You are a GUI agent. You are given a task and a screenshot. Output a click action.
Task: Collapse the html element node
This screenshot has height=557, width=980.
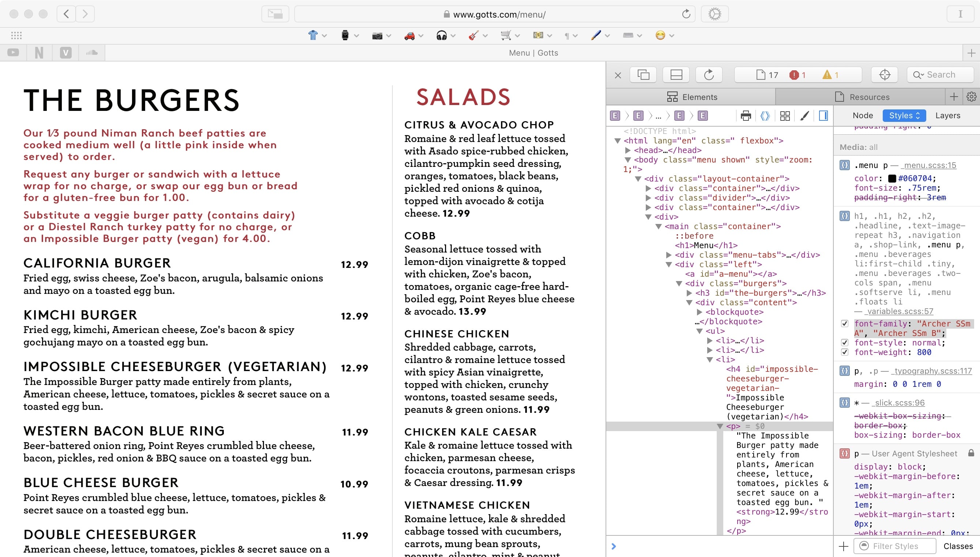(617, 141)
